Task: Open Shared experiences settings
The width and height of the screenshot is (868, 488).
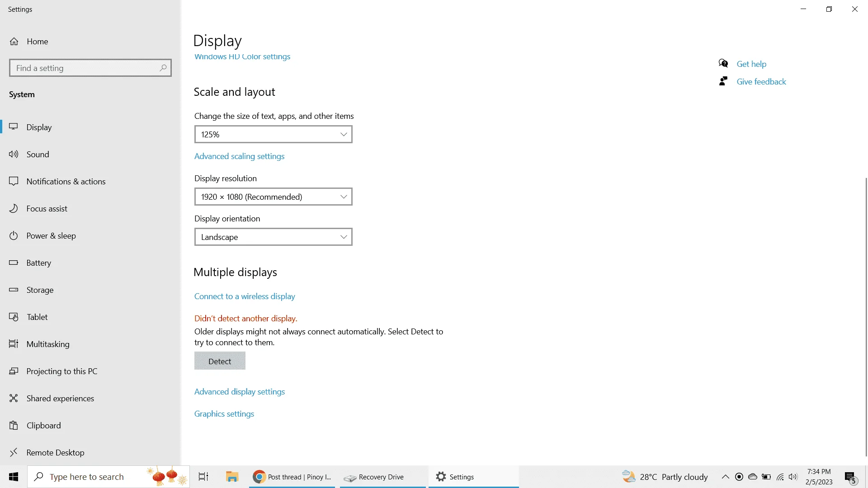Action: (90, 398)
